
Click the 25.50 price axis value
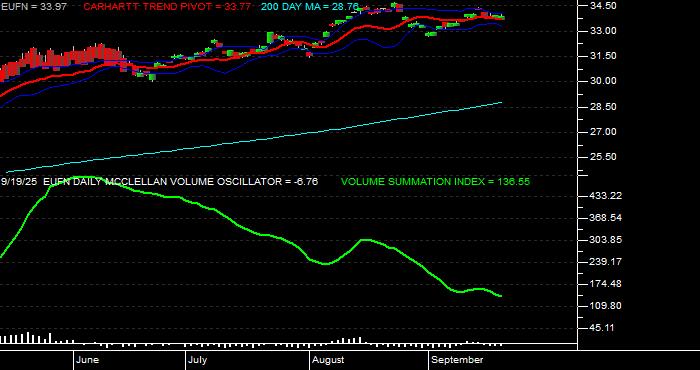coord(604,157)
